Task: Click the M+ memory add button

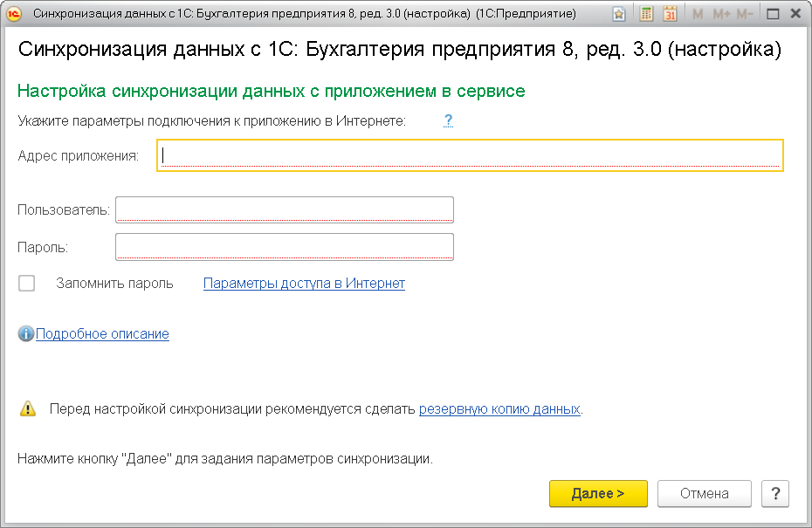Action: tap(721, 14)
